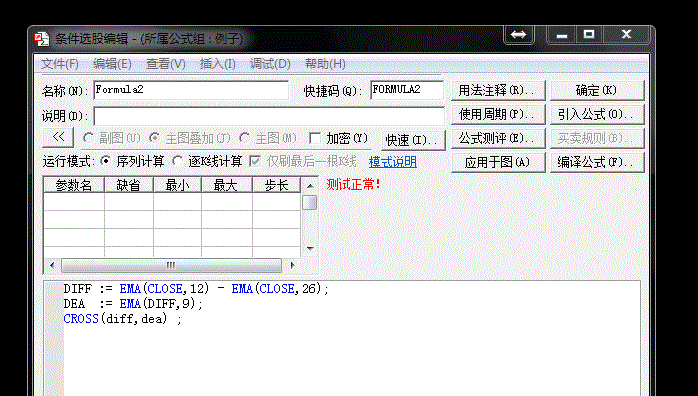Open 使用周期(P) settings
Viewport: 698px width, 396px height.
pos(498,114)
